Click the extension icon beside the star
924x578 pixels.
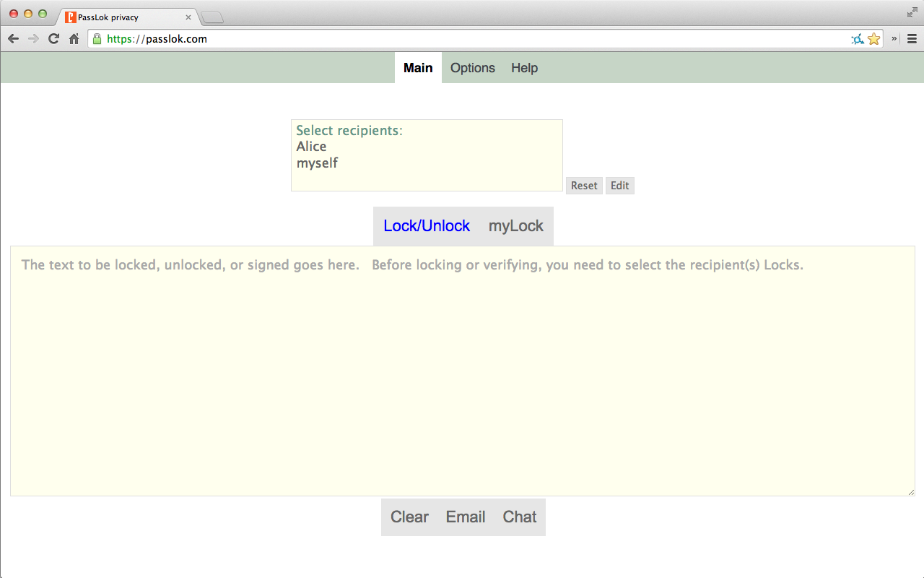coord(857,39)
